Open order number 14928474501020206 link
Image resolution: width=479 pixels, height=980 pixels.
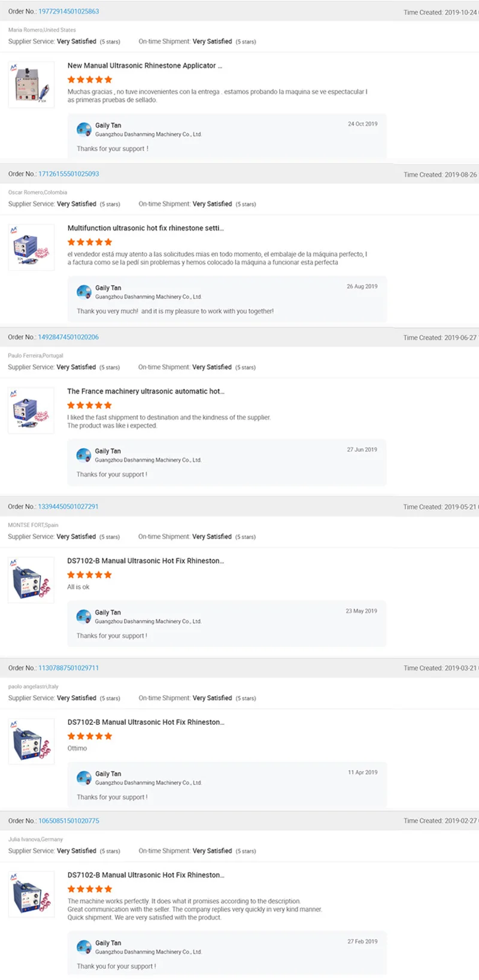point(68,337)
